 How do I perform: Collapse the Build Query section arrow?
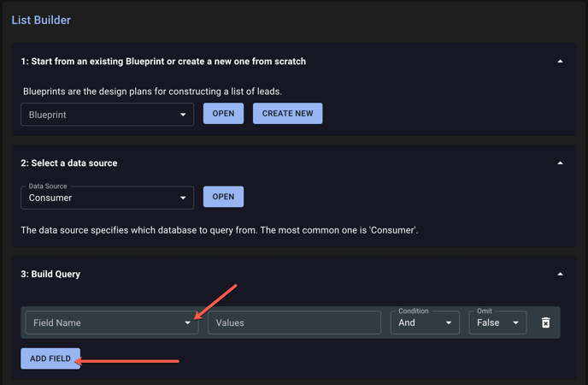point(560,274)
